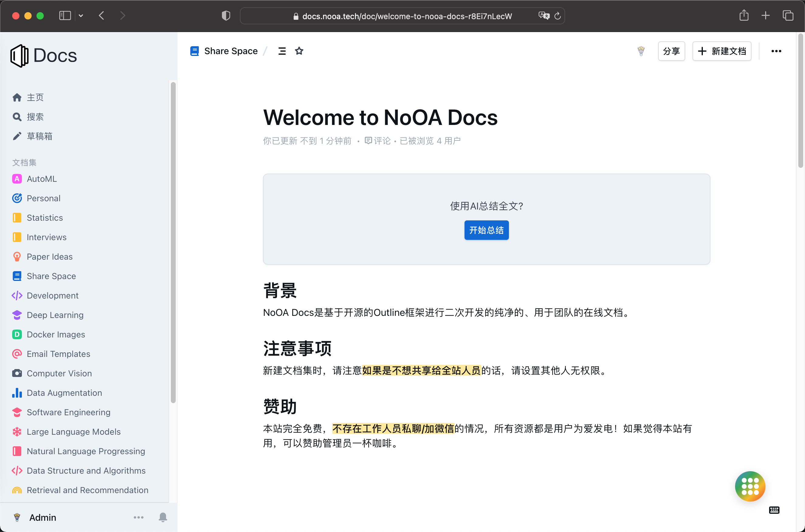The height and width of the screenshot is (532, 805).
Task: Click the colorful floating grid button
Action: pyautogui.click(x=750, y=486)
